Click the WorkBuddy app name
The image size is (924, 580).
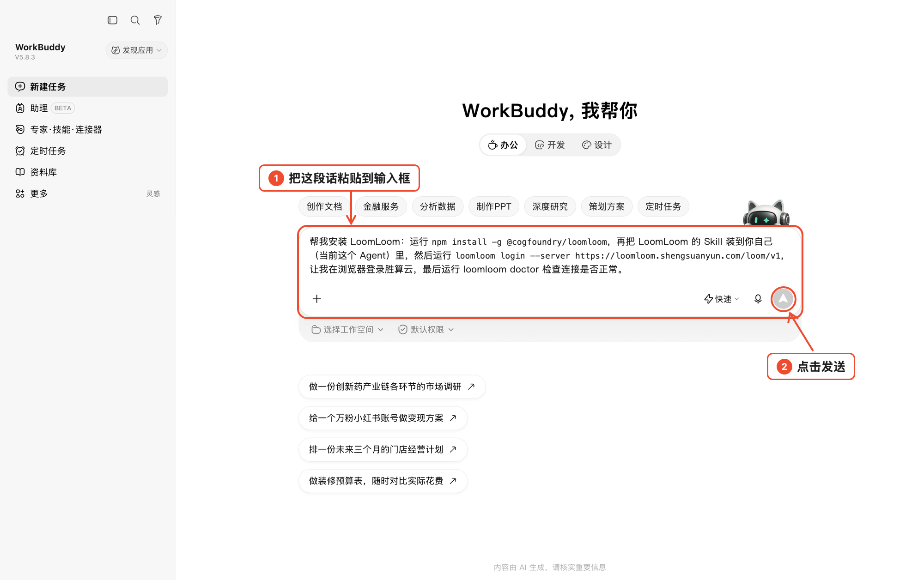coord(40,47)
